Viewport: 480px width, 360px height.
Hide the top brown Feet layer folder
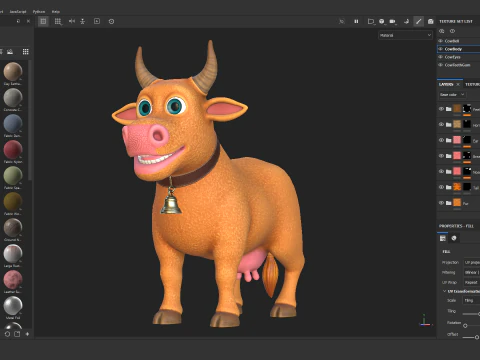pos(441,109)
